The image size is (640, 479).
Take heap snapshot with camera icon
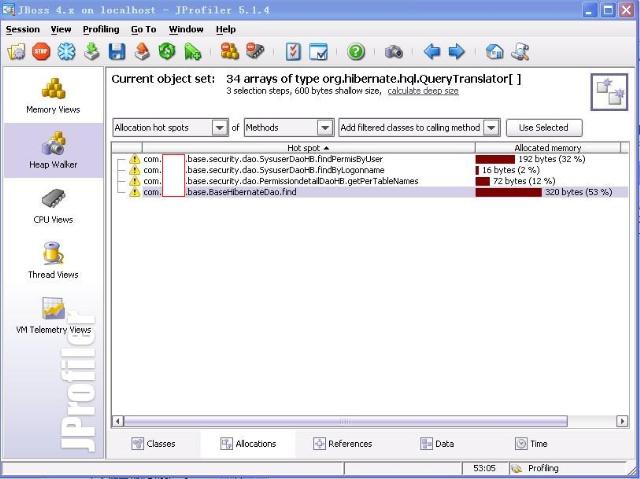click(x=394, y=52)
